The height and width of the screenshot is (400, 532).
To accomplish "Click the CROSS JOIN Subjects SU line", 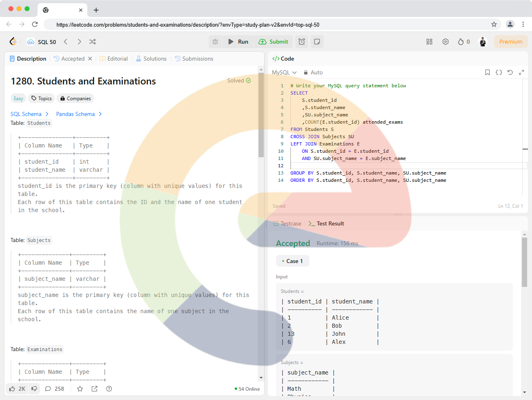I will tap(322, 137).
